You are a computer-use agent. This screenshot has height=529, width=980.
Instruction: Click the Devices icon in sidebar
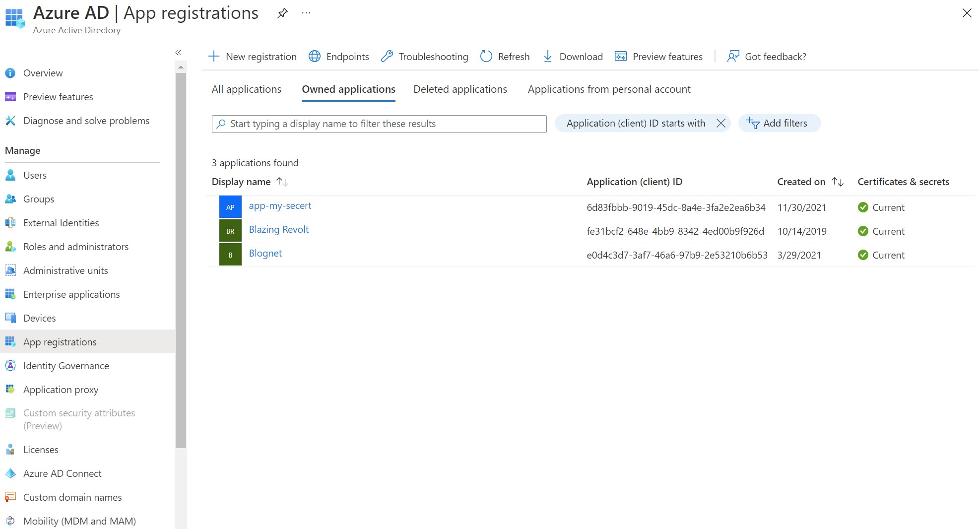tap(10, 318)
